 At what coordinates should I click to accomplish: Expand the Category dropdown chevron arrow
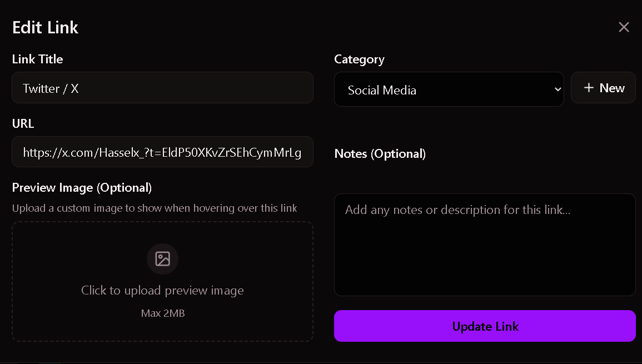coord(558,89)
